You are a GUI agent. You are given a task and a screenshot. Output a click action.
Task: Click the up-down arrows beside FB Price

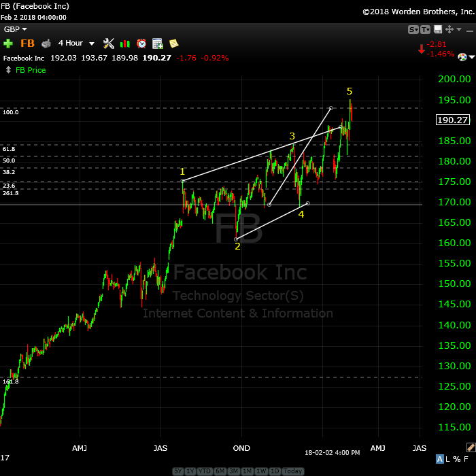(8, 70)
